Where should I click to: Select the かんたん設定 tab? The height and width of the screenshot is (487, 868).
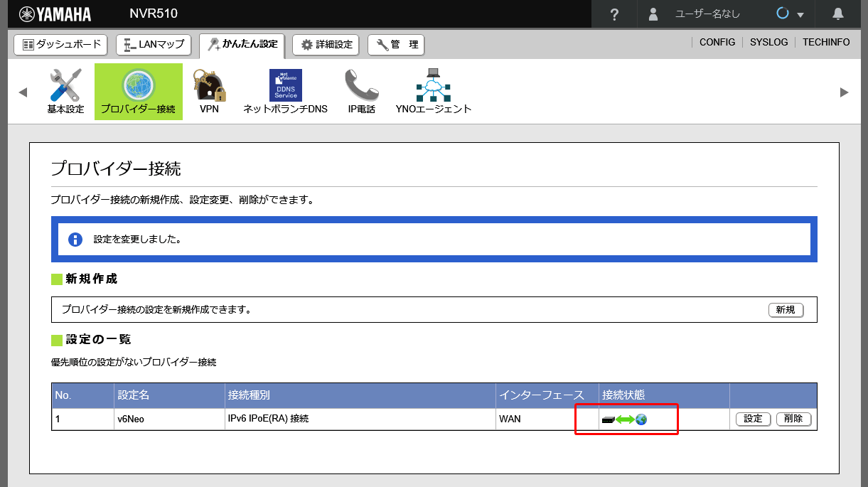click(x=242, y=45)
